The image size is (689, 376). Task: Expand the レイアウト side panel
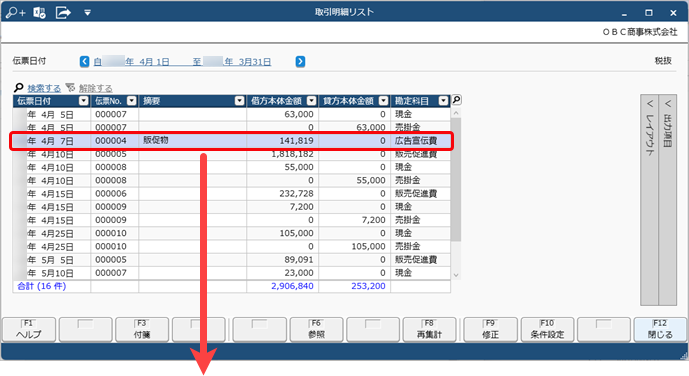pos(649,200)
